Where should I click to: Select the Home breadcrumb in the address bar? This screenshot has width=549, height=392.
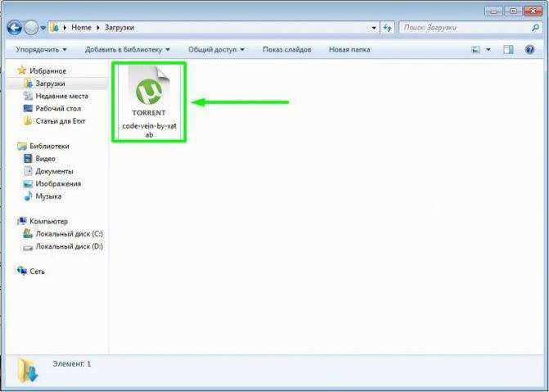tap(81, 27)
